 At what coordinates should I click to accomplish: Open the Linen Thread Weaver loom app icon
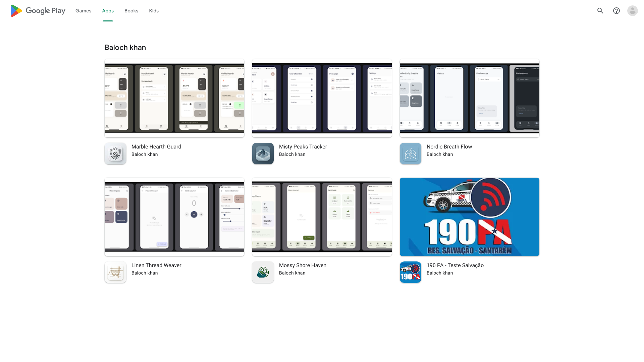tap(115, 272)
